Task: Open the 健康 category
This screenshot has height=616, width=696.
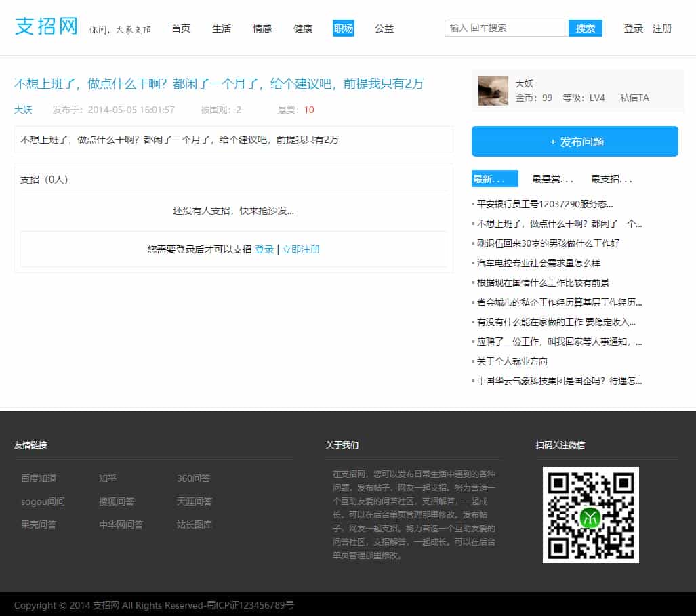Action: (x=302, y=28)
